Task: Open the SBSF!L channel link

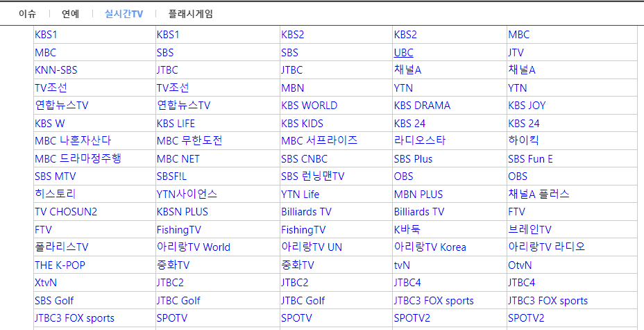Action: 171,176
